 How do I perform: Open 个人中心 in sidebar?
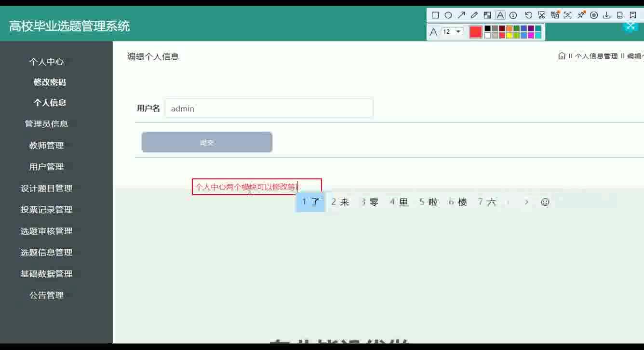46,62
